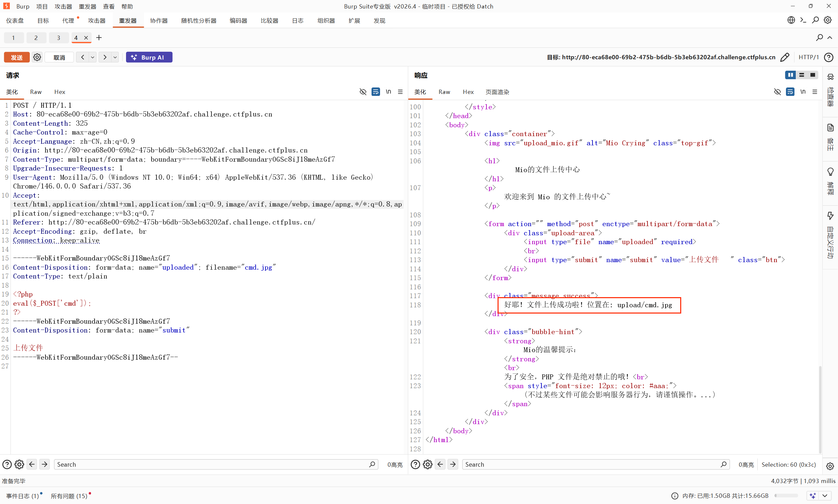
Task: Open Burp settings gear in top bar
Action: coord(828,20)
